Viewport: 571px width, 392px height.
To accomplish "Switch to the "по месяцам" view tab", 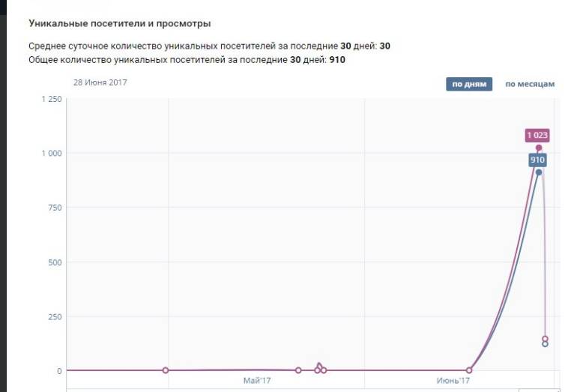I will click(530, 84).
